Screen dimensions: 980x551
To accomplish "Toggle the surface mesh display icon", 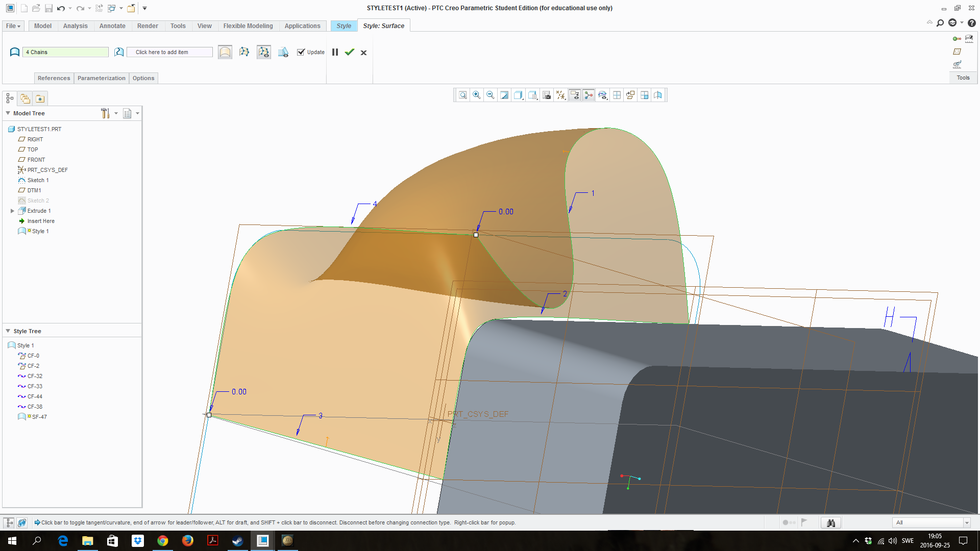I will [244, 52].
